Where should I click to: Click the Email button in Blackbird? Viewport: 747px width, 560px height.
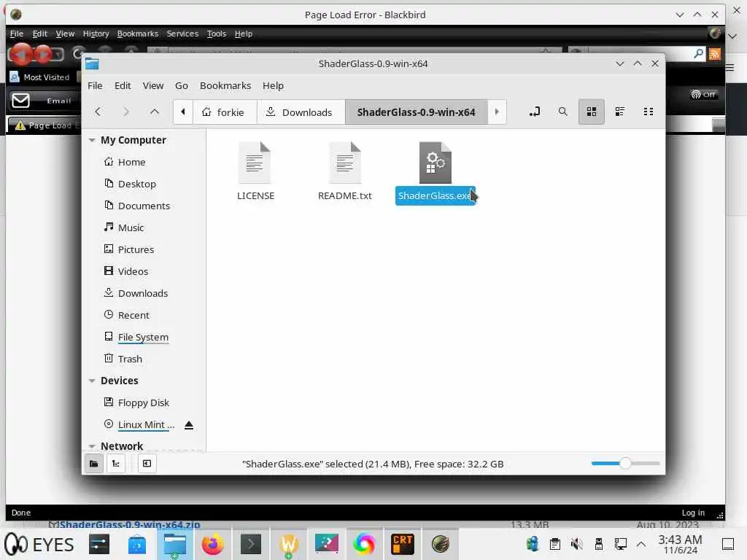[42, 101]
